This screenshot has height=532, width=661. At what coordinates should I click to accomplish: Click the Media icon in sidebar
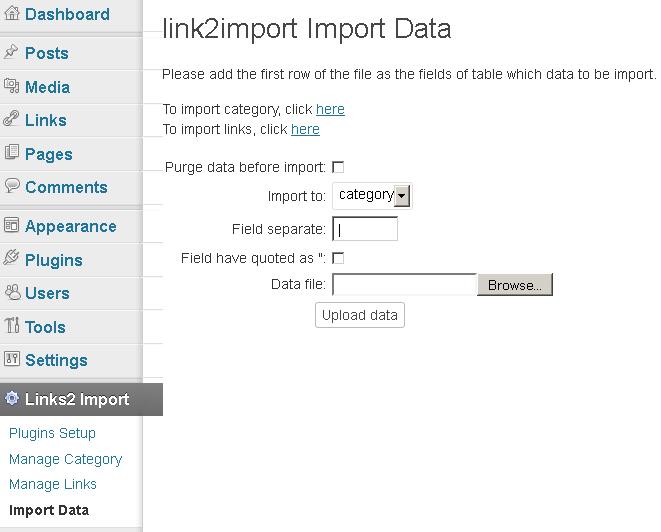(x=12, y=86)
